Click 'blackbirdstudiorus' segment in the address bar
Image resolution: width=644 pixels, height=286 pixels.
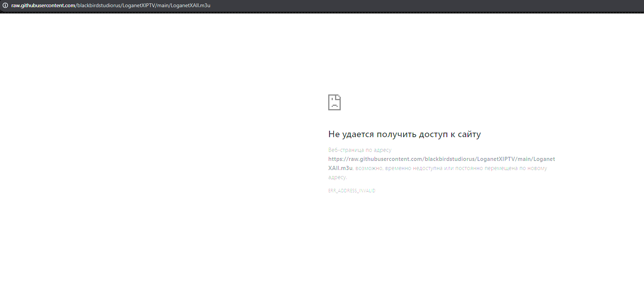[99, 5]
